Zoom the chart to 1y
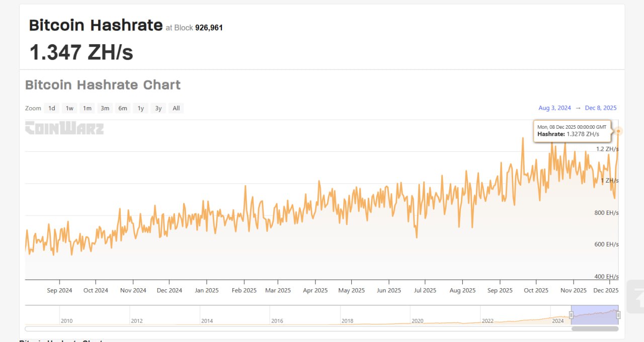644x342 pixels. (x=140, y=108)
